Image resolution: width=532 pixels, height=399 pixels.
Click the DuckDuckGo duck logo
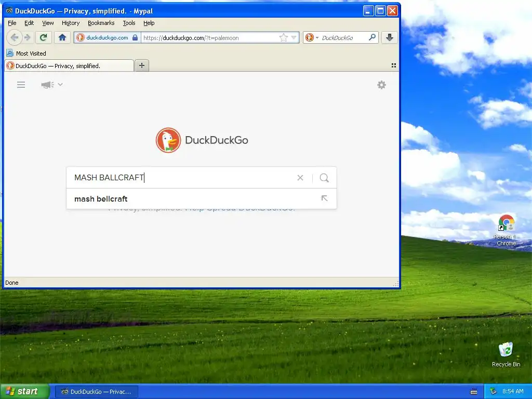(168, 140)
